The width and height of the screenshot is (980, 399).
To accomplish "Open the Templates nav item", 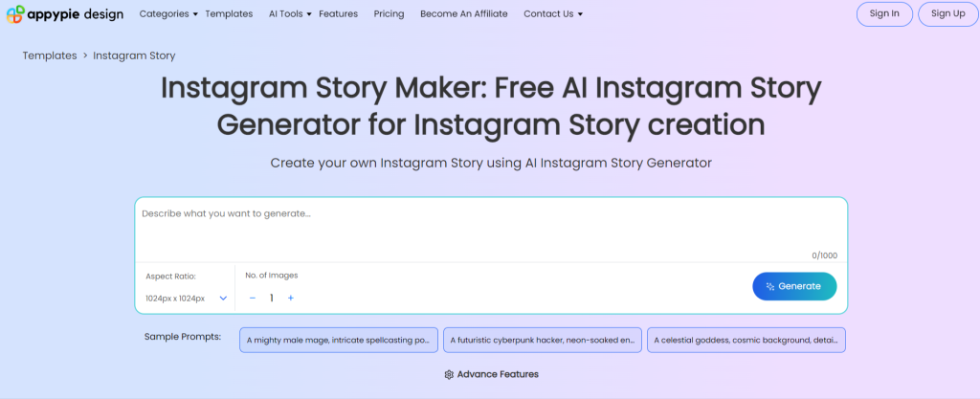I will point(229,14).
